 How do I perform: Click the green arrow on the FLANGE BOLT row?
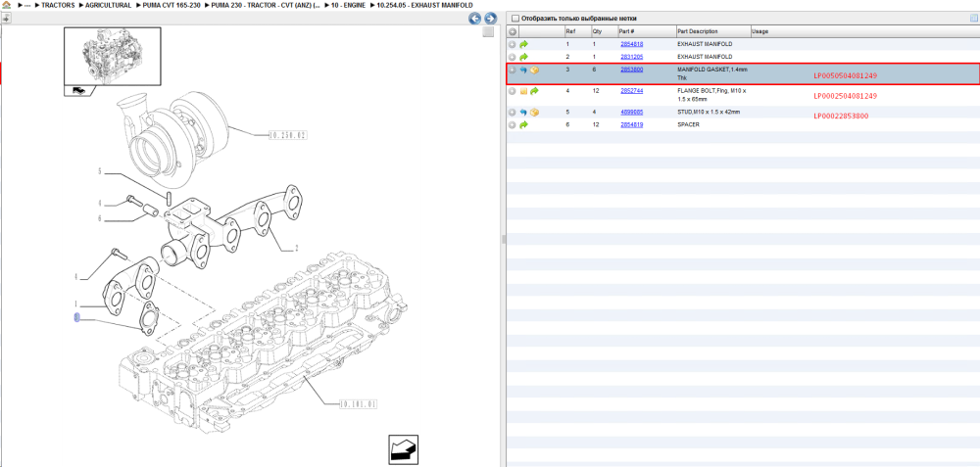[x=534, y=91]
